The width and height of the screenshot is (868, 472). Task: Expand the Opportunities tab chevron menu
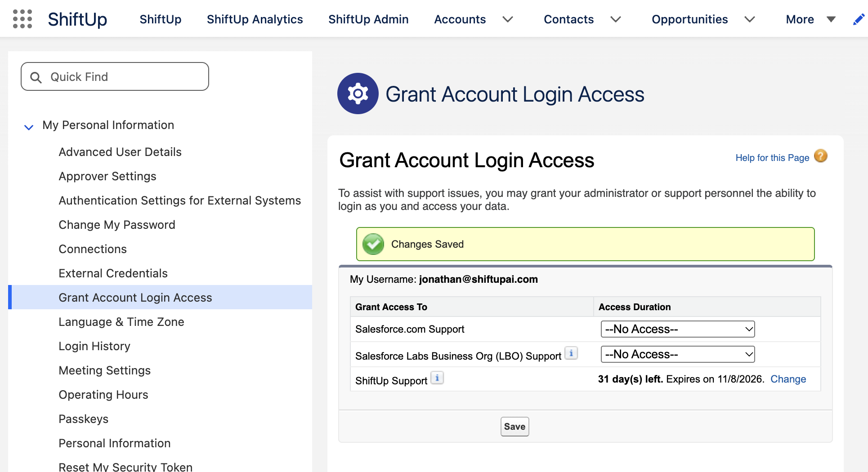coord(750,19)
